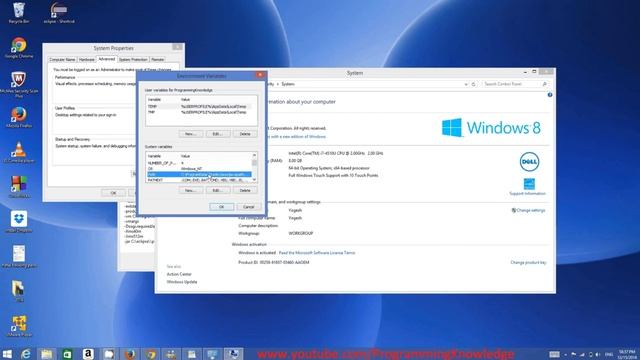The height and width of the screenshot is (360, 640).
Task: Open the touch keyboard icon in the tray
Action: (554, 354)
